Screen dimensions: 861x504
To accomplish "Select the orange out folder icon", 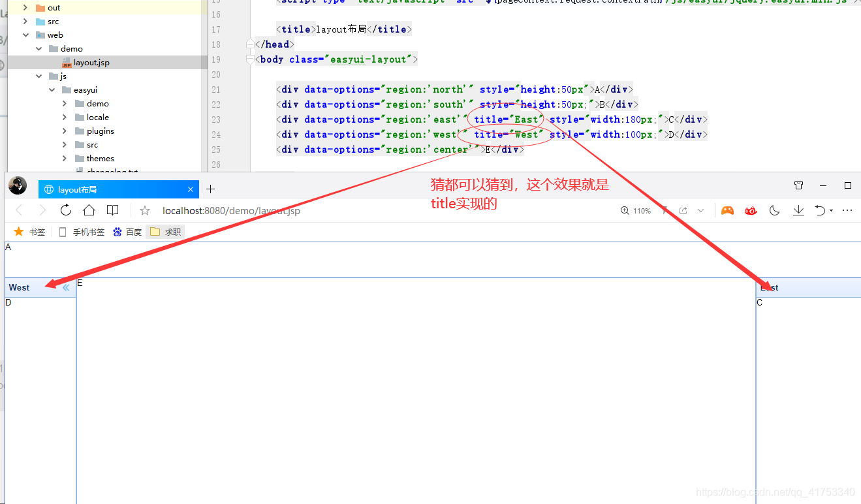I will [40, 8].
